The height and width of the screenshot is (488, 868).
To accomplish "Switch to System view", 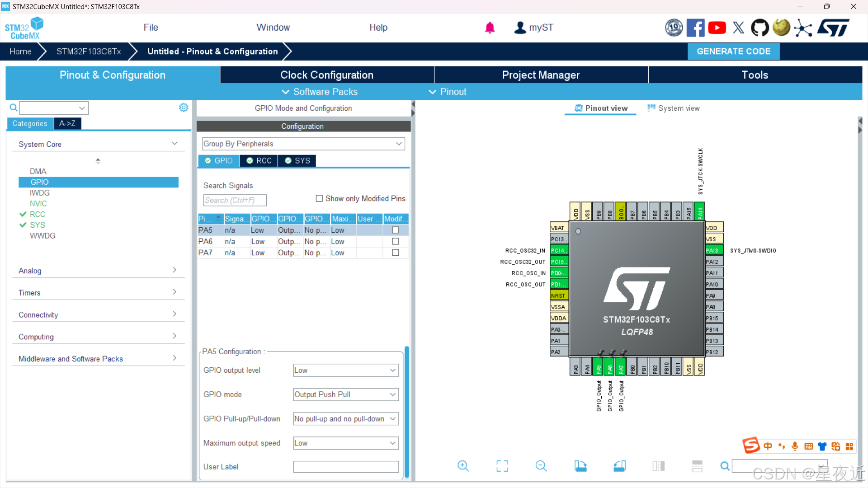I will click(x=674, y=108).
